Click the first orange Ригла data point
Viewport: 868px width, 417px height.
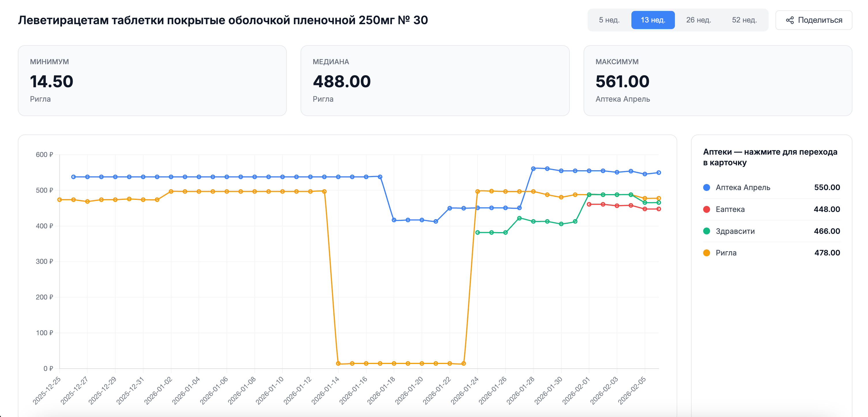click(60, 200)
